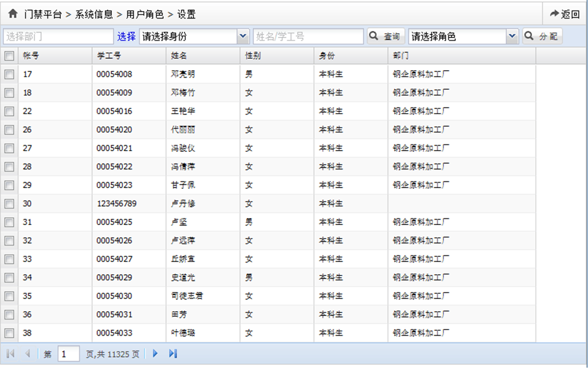Check the box for account 17 邓亮明

point(9,74)
